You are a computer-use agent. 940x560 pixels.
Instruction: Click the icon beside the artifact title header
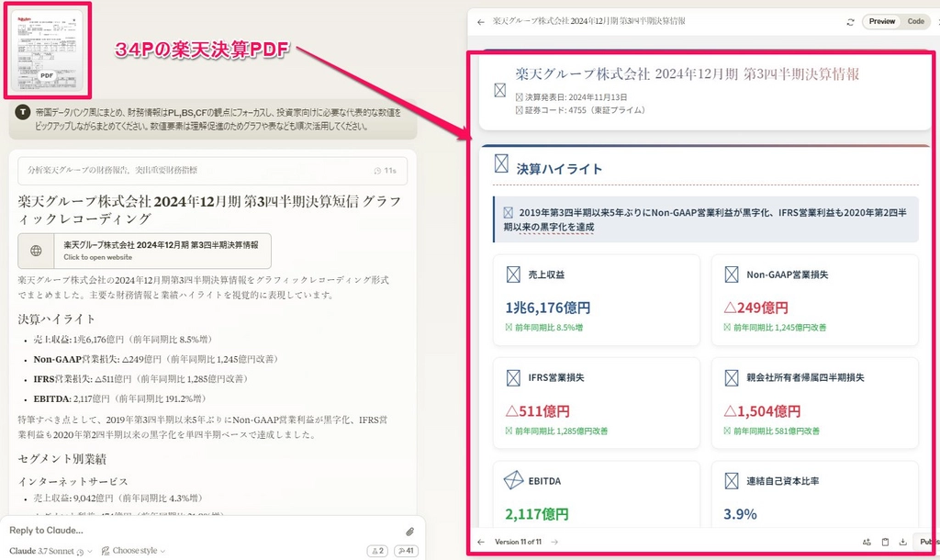(500, 91)
